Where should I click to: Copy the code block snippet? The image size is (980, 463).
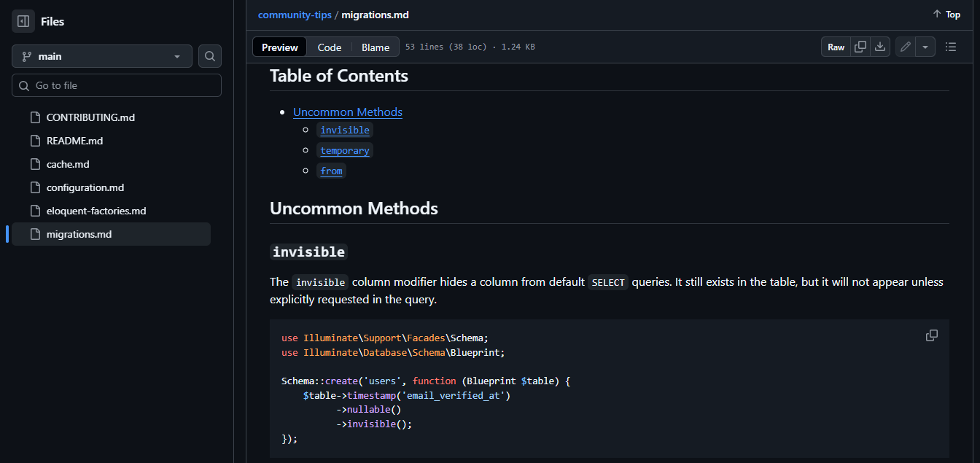coord(932,335)
